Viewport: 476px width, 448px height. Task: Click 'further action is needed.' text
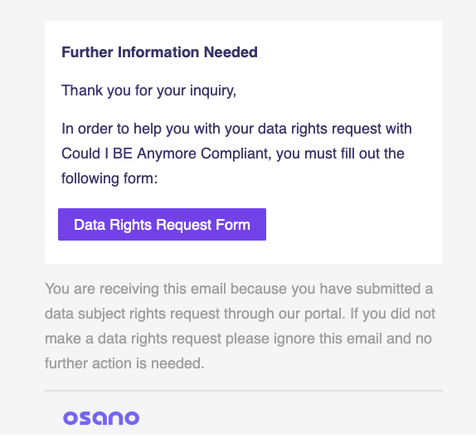124,363
